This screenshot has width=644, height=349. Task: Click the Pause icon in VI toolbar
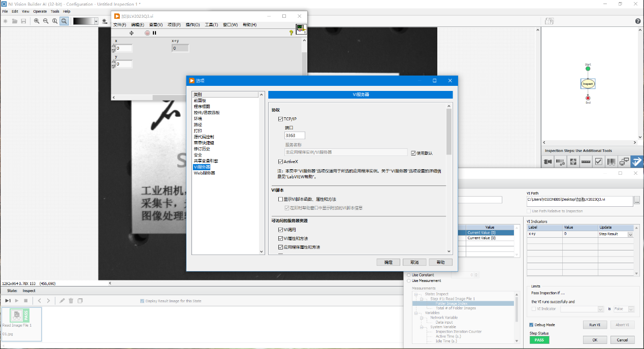[x=154, y=33]
